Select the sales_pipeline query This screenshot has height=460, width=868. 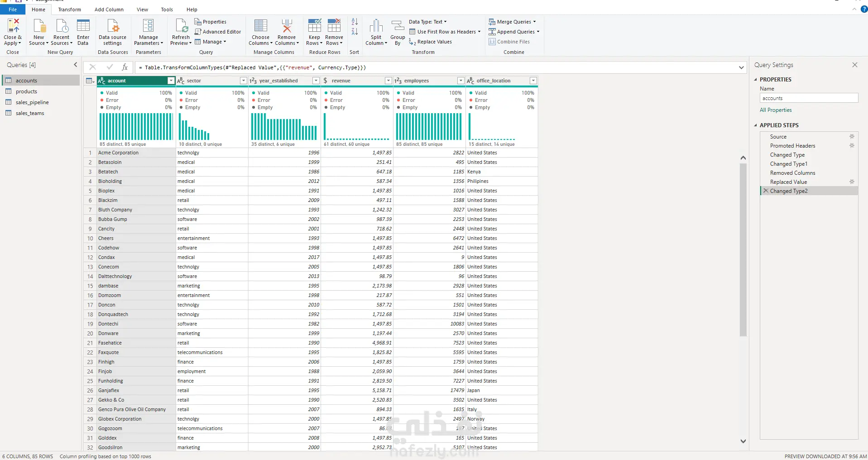41,102
